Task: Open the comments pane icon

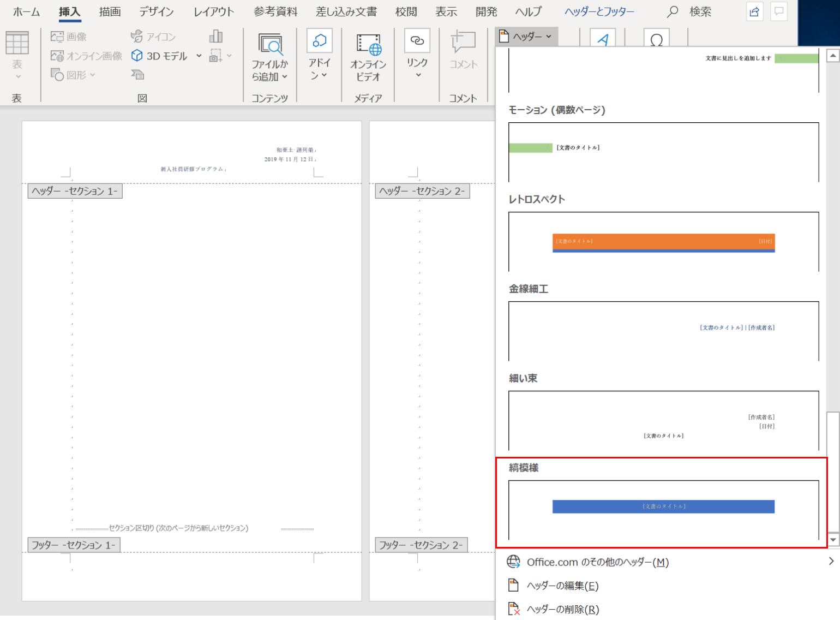Action: 779,11
